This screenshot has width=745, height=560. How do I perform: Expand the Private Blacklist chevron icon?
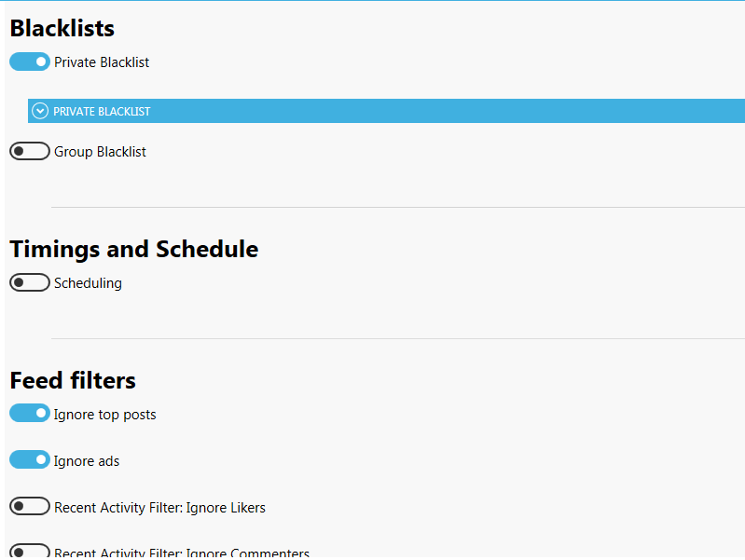tap(39, 111)
